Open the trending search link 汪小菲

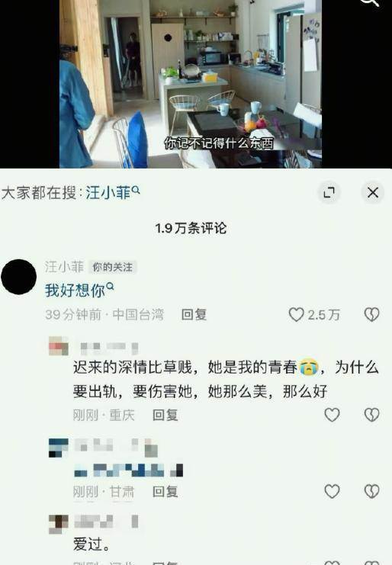click(x=112, y=193)
